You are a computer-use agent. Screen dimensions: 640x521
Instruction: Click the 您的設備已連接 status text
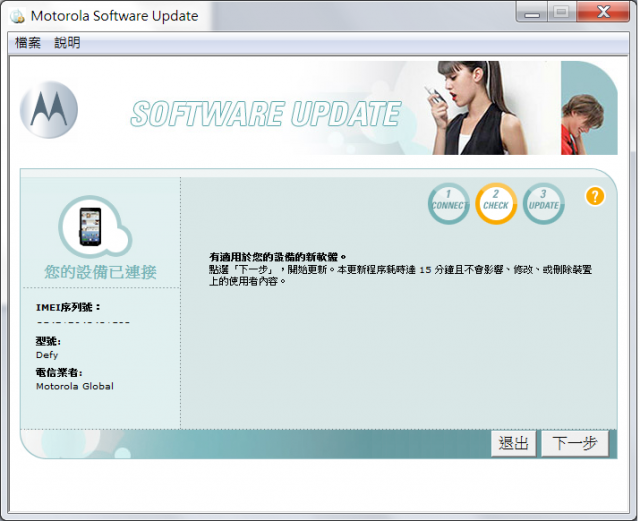pyautogui.click(x=100, y=272)
